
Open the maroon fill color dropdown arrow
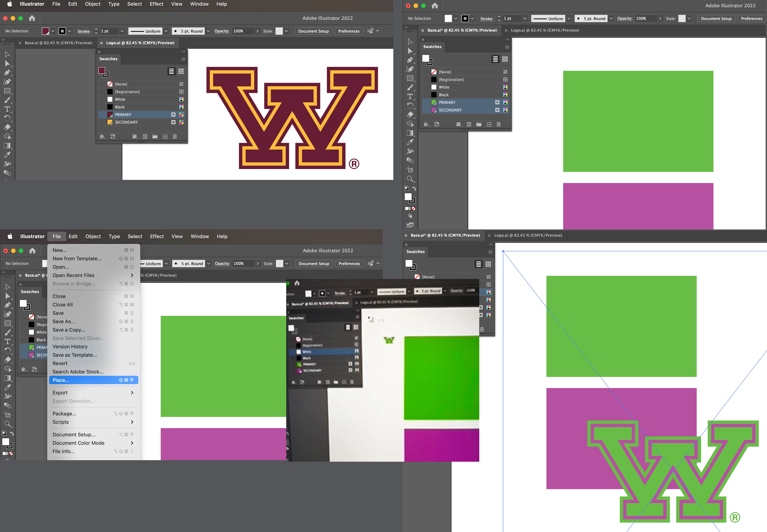coord(53,31)
